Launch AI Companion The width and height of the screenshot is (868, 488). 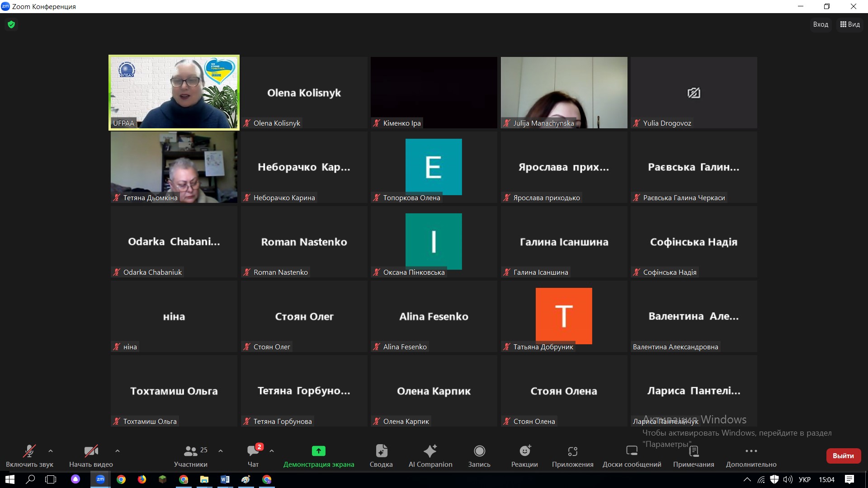[430, 456]
